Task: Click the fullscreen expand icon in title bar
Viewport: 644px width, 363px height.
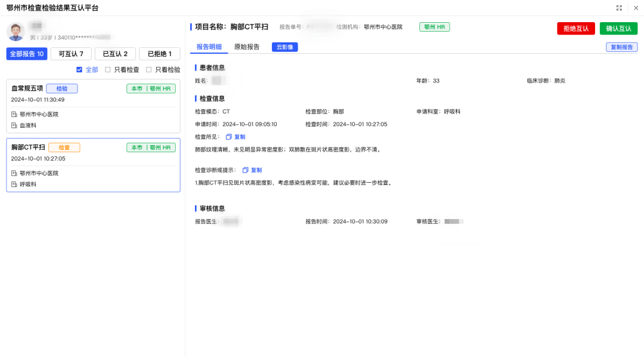Action: pyautogui.click(x=620, y=8)
